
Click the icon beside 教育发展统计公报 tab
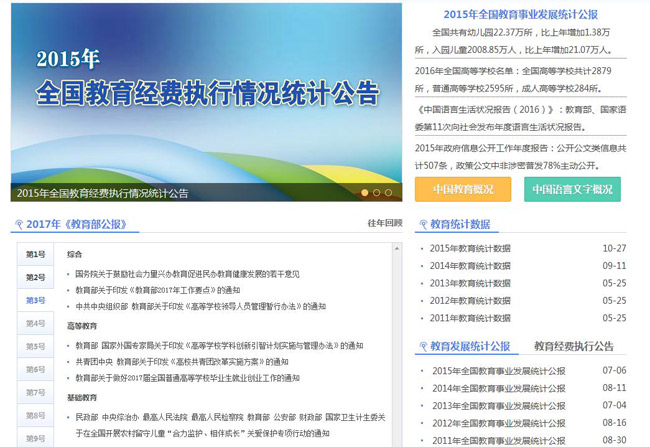pyautogui.click(x=422, y=347)
